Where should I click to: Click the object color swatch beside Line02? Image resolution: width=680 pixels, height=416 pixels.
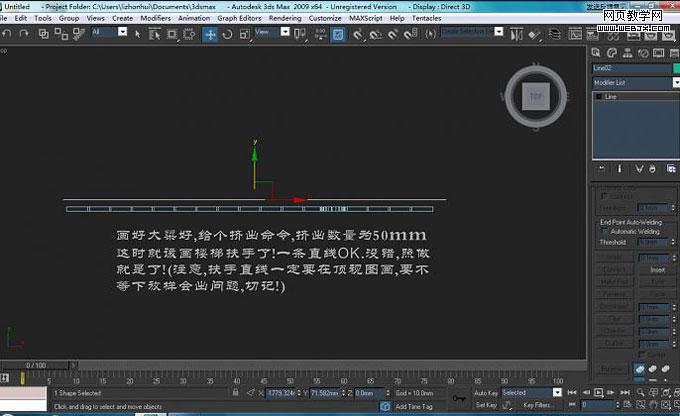(676, 68)
